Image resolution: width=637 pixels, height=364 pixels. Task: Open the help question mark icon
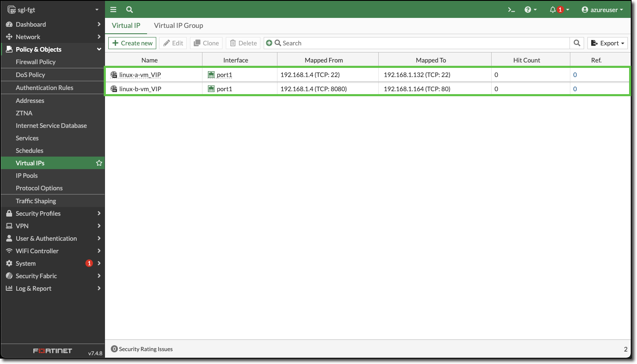pos(528,9)
